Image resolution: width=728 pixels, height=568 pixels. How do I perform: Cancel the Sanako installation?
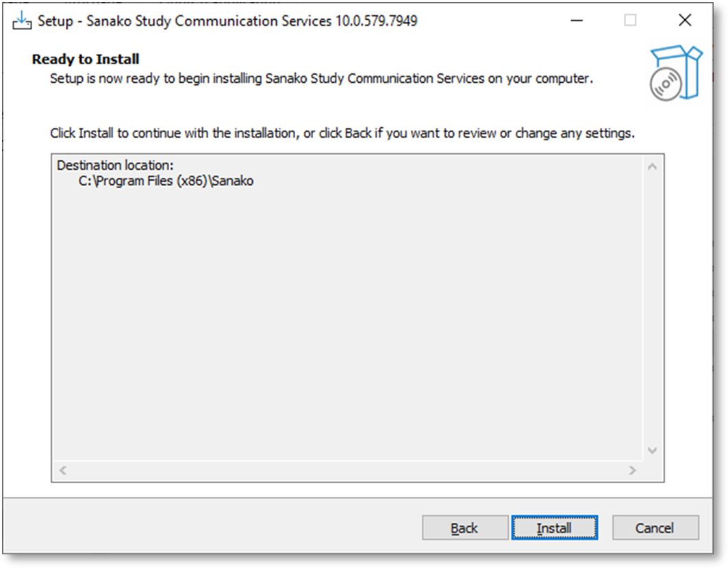[x=655, y=528]
